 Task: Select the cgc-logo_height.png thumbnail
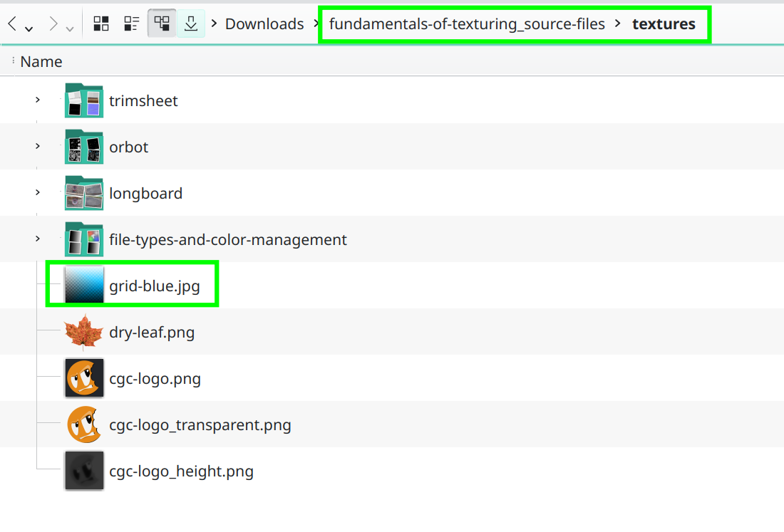point(84,471)
